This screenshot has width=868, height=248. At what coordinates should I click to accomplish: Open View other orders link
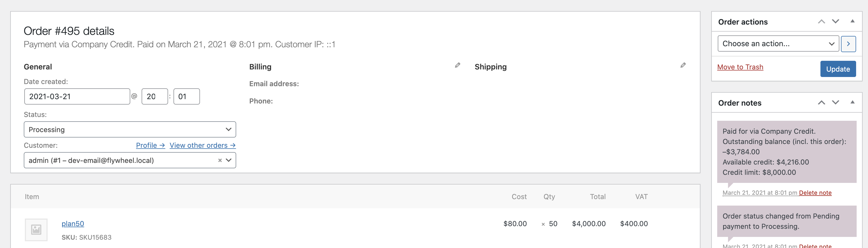tap(202, 145)
